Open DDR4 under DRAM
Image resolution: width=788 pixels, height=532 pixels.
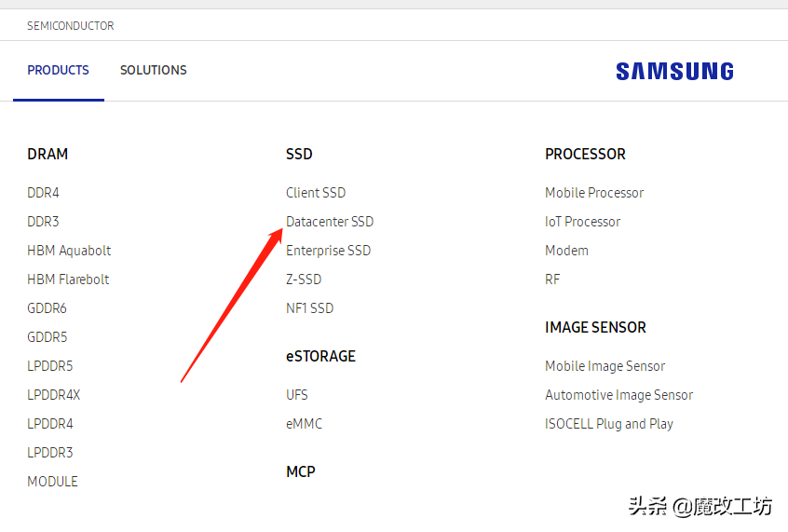point(43,193)
